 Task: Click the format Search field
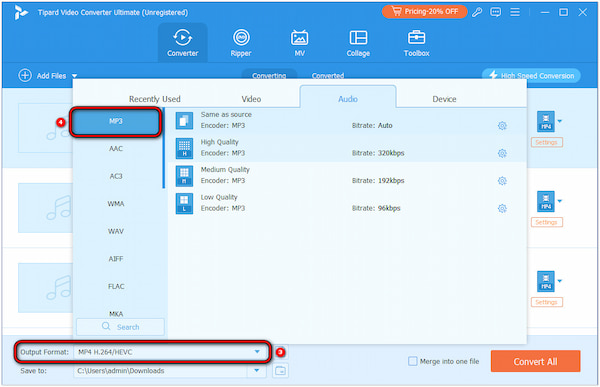[120, 327]
